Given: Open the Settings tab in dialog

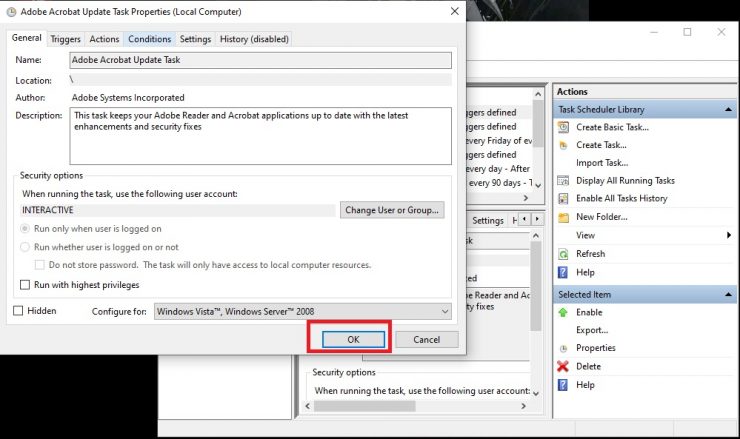Looking at the screenshot, I should click(x=195, y=39).
